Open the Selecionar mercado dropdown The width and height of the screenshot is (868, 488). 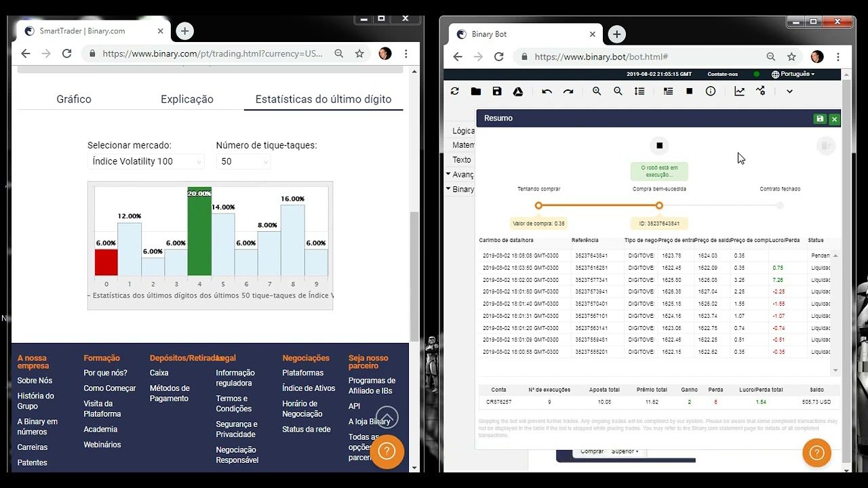click(x=146, y=161)
